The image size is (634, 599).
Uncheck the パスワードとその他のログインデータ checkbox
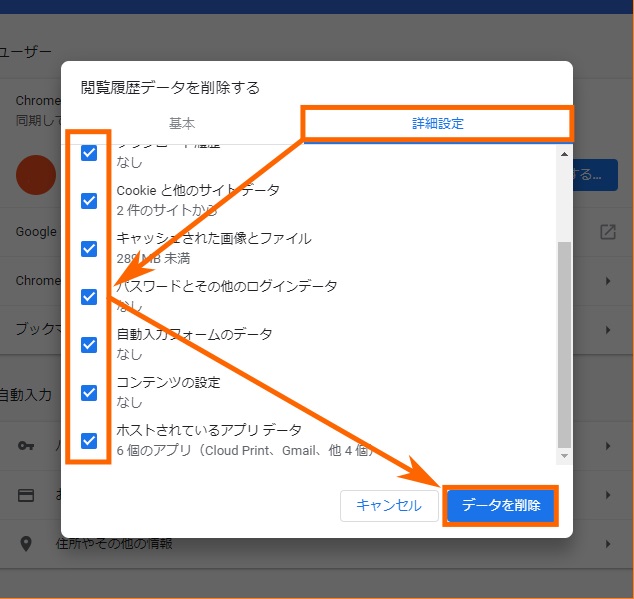[89, 296]
